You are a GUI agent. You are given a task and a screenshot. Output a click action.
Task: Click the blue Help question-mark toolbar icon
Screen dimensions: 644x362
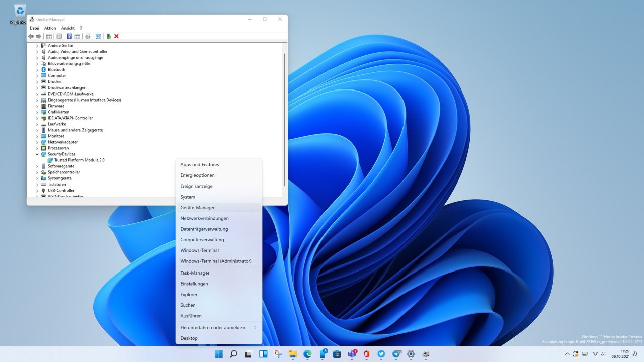(69, 36)
